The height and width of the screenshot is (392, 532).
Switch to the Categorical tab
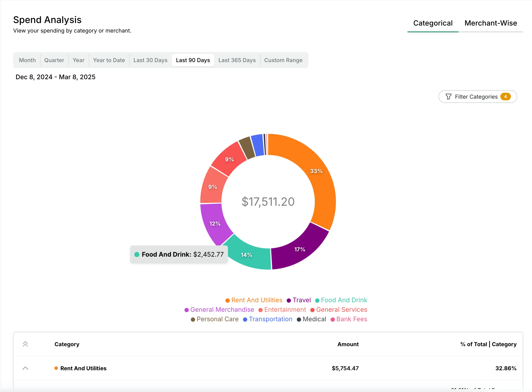pos(433,23)
